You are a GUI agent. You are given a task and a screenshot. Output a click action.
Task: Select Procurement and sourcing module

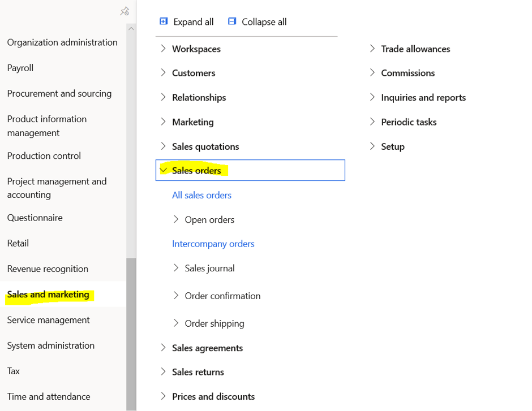click(x=59, y=93)
